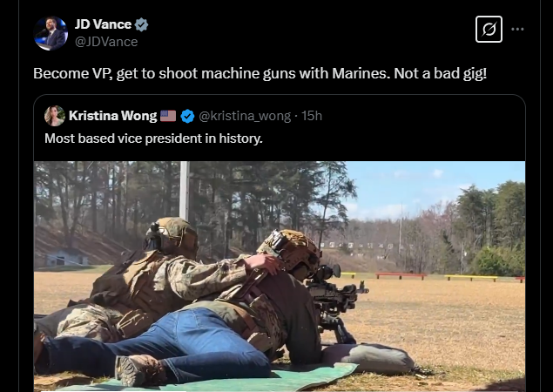Click the gray sandbag in the video

[368, 359]
